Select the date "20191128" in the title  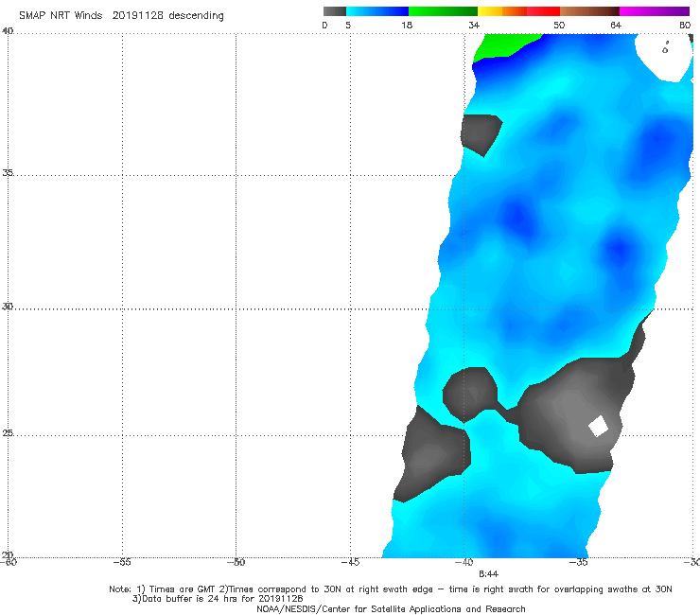137,15
